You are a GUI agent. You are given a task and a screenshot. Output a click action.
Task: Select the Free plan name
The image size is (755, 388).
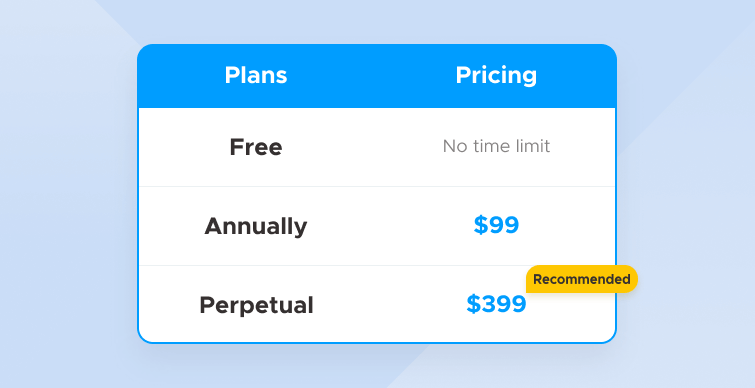256,147
